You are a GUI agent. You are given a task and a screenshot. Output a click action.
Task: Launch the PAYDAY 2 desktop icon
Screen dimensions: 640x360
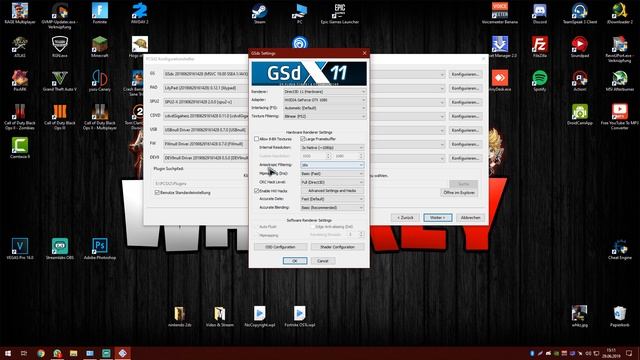[140, 13]
